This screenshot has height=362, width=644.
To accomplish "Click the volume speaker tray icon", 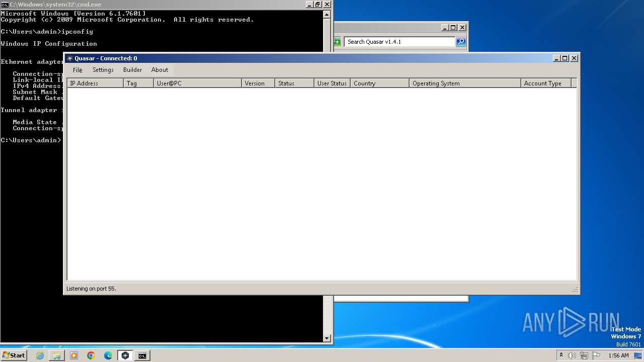I will click(x=572, y=355).
